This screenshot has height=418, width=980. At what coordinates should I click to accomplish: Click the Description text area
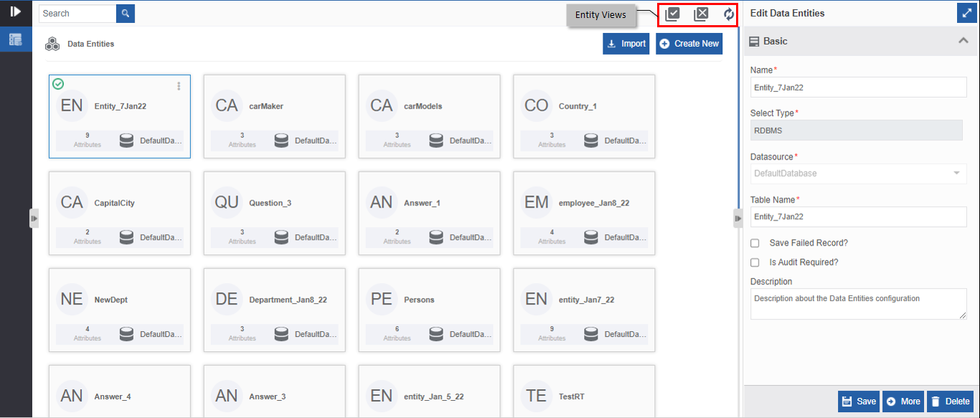pos(859,305)
